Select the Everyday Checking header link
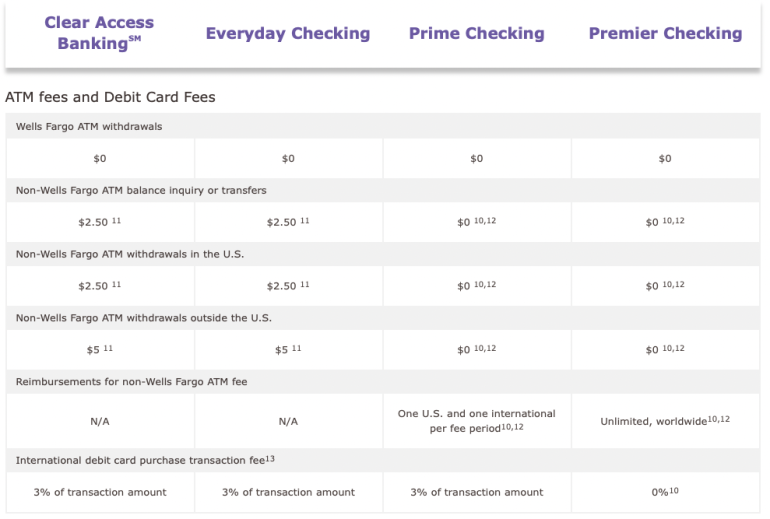Screen dimensions: 770x519 pyautogui.click(x=287, y=34)
